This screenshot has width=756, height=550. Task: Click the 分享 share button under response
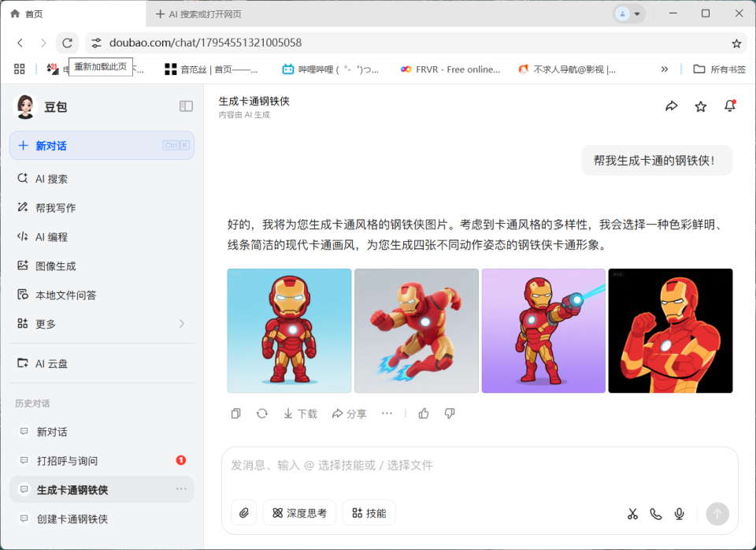click(x=349, y=414)
